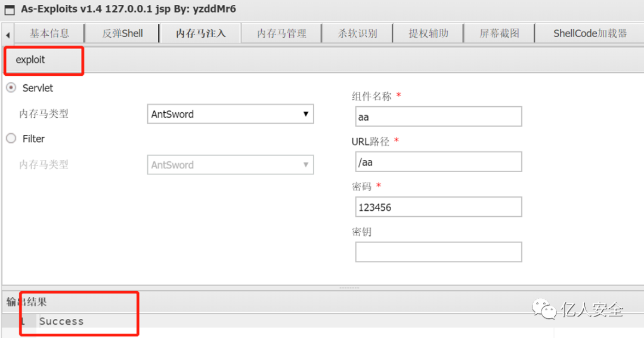Viewport: 644px width, 338px height.
Task: Click the URL路径 label
Action: point(370,142)
